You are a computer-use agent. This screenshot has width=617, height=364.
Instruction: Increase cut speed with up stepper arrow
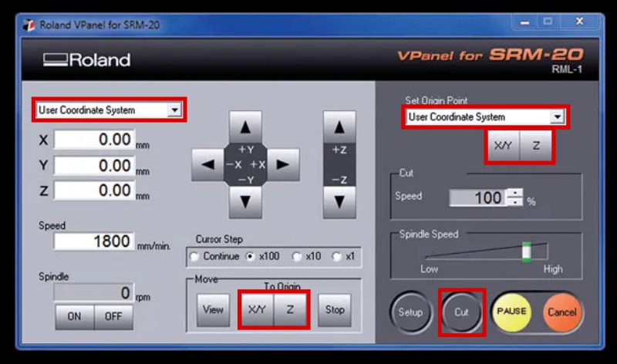point(515,194)
